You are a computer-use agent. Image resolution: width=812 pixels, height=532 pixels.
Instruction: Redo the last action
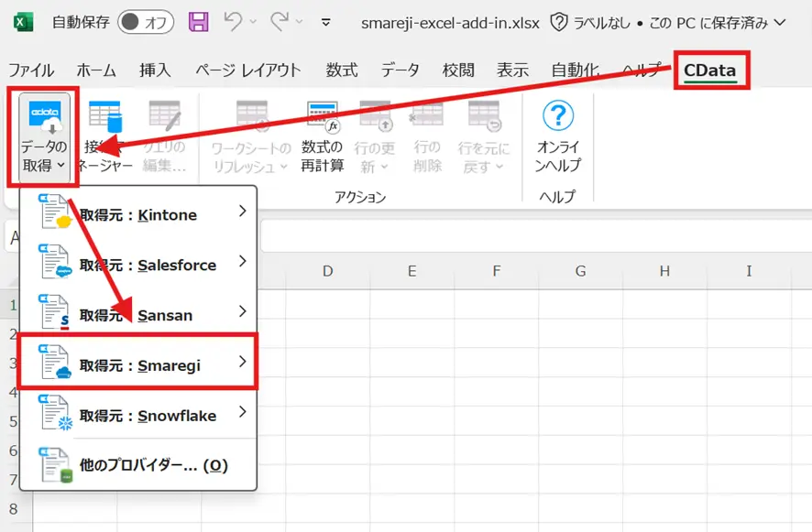coord(280,22)
